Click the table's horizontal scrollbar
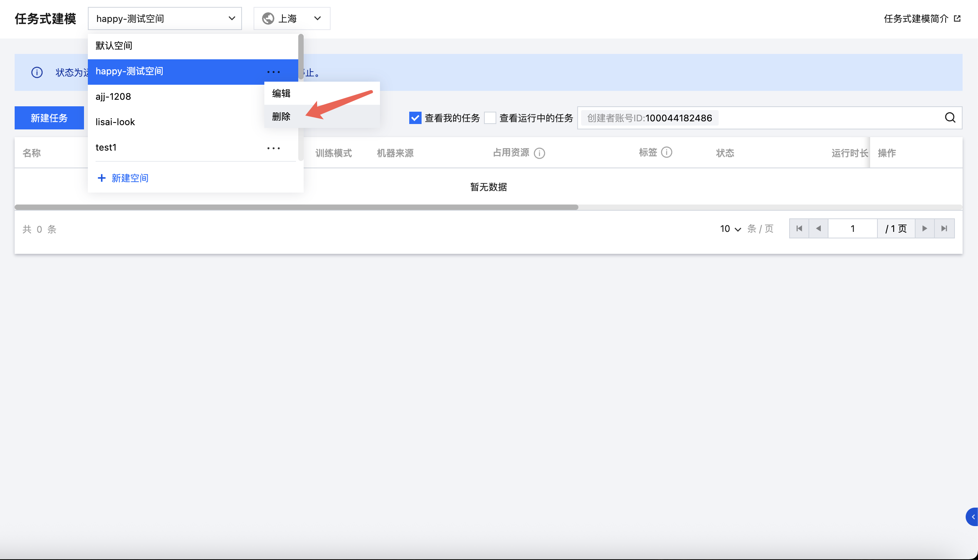978x560 pixels. (296, 207)
